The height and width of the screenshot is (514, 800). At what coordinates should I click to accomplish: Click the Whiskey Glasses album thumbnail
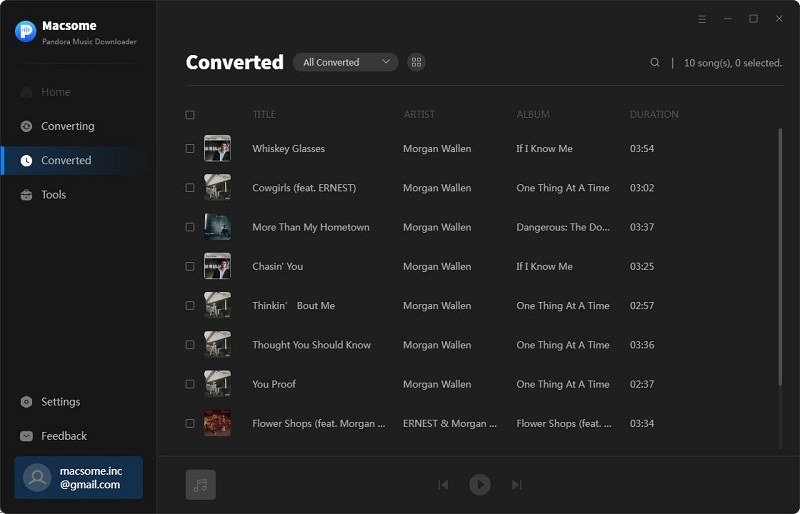217,148
